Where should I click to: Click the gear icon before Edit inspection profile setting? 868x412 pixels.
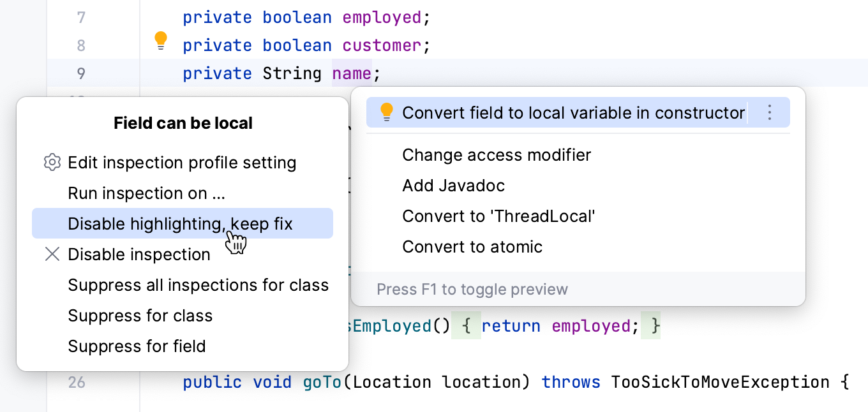pos(52,163)
